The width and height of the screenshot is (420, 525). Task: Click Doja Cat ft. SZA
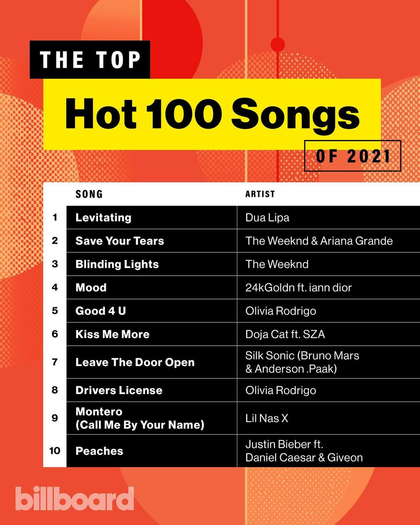285,334
